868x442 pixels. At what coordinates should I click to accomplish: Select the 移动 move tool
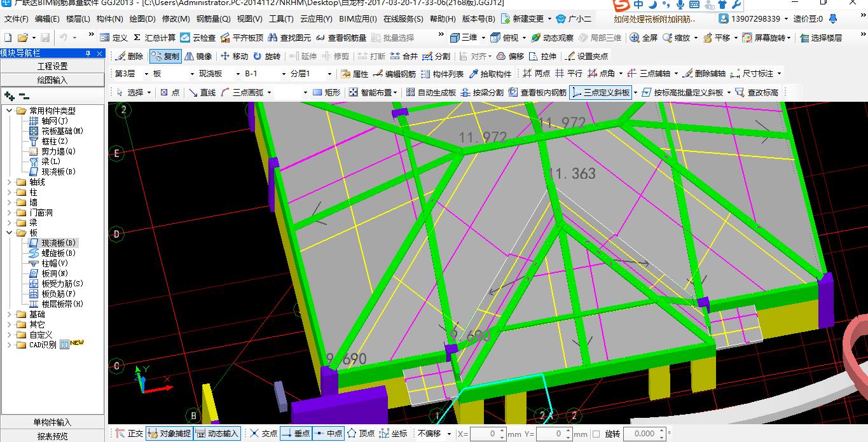tap(234, 56)
